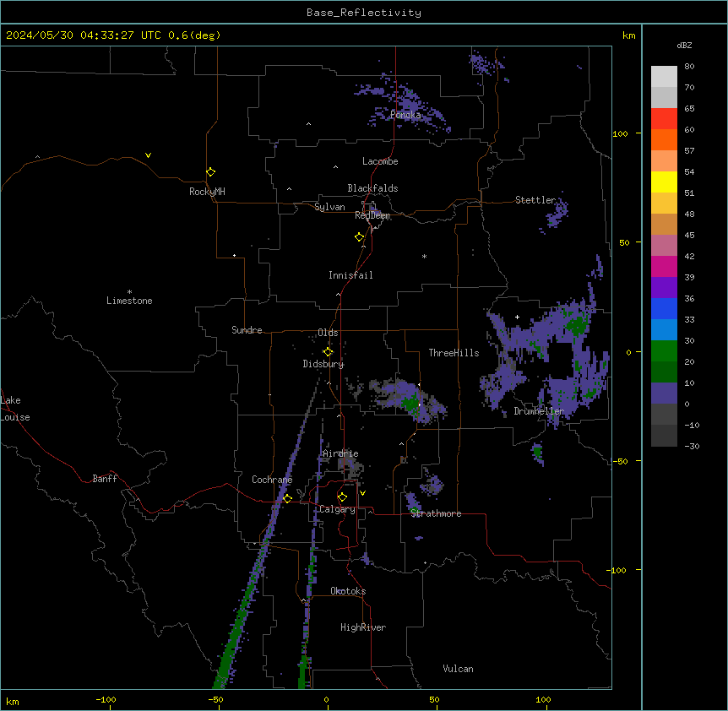728x711 pixels.
Task: Click the 50 tick on bottom axis
Action: click(x=434, y=699)
